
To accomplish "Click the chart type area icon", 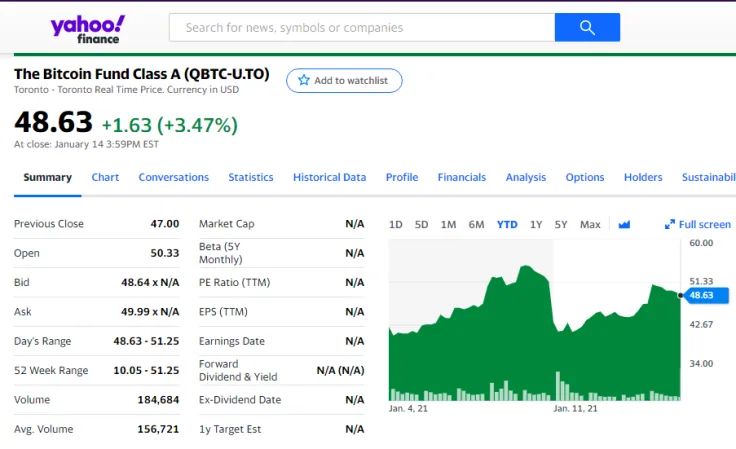I will pyautogui.click(x=624, y=224).
